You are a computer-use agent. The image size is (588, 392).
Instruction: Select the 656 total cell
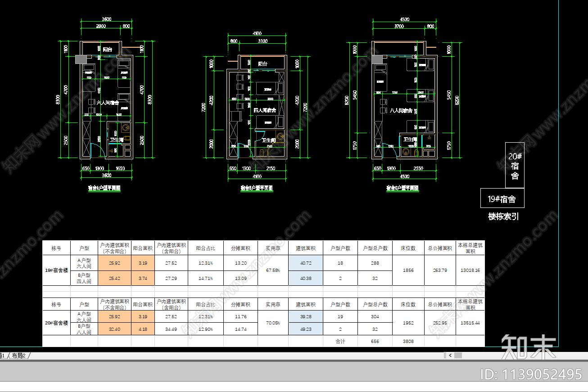pos(375,341)
